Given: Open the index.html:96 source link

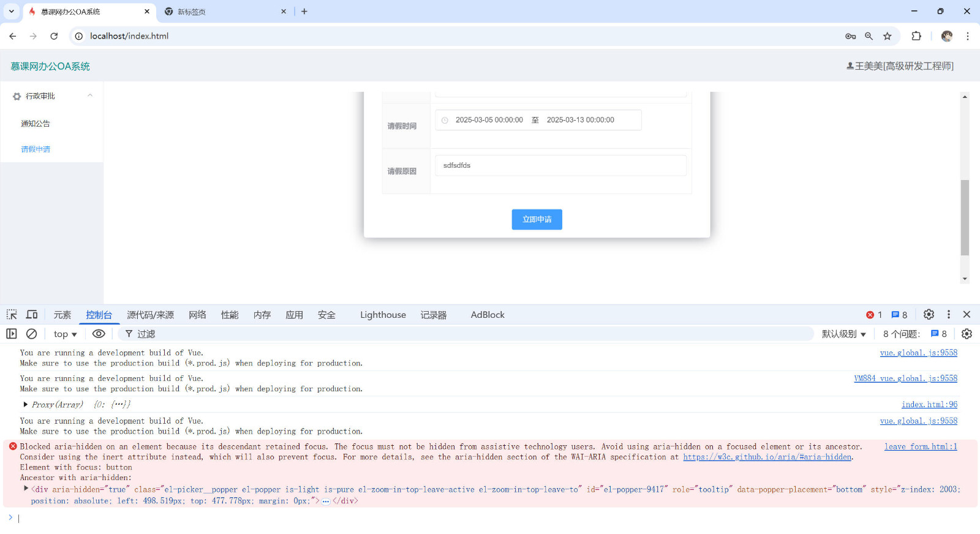Looking at the screenshot, I should (x=929, y=405).
